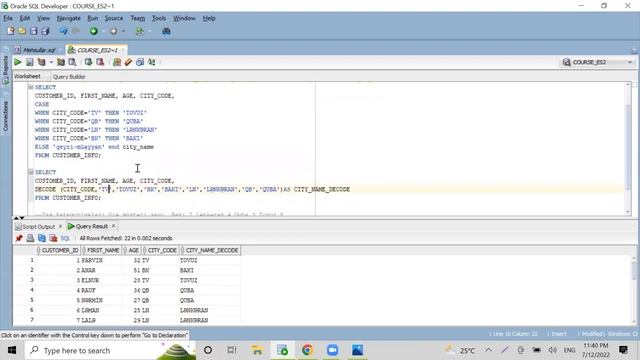Click the Autotrace icon

pyautogui.click(x=61, y=62)
